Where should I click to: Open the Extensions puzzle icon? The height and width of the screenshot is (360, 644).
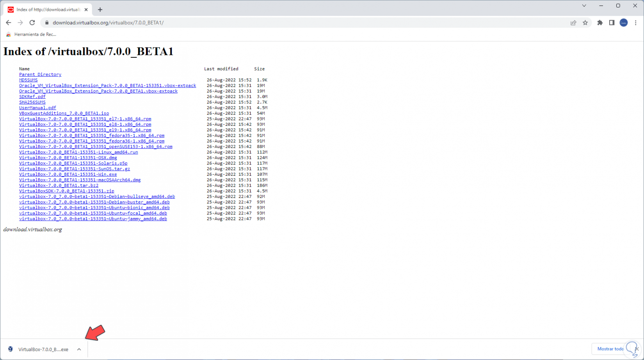click(x=600, y=23)
